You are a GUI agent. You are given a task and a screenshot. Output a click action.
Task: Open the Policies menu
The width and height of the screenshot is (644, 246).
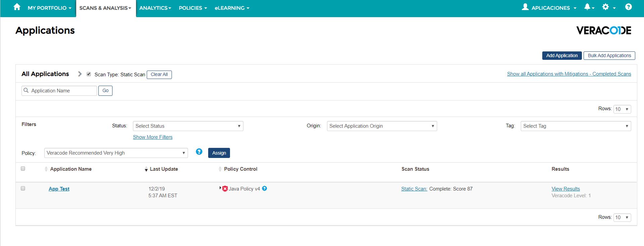193,8
